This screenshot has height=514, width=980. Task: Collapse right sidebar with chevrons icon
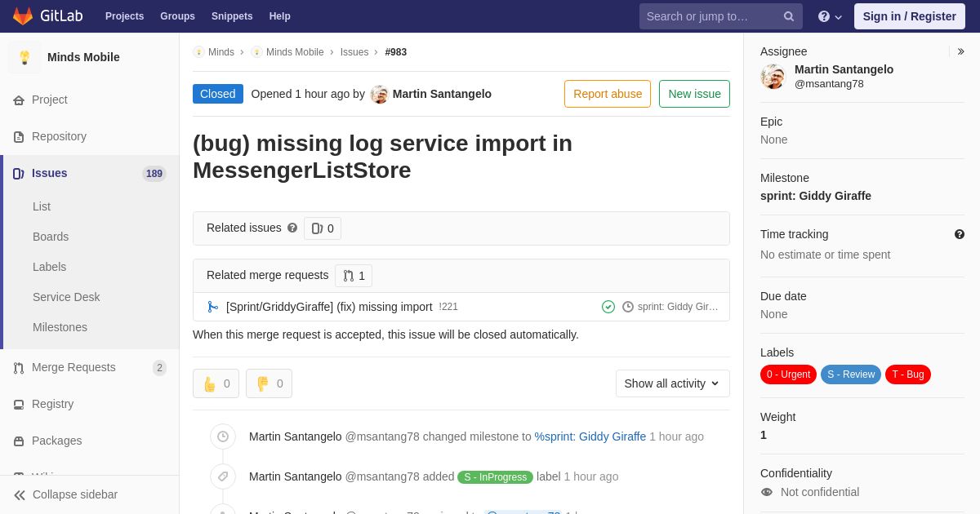[x=960, y=51]
